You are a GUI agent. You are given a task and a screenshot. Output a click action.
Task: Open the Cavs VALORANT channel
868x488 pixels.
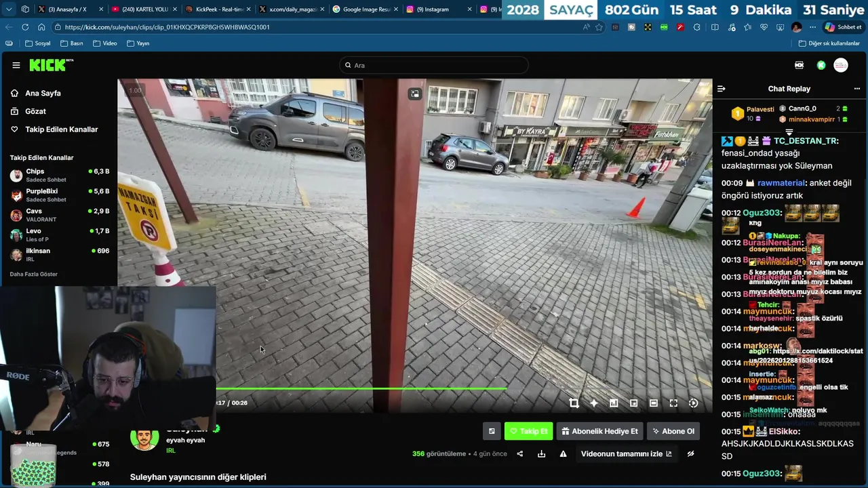(60, 215)
